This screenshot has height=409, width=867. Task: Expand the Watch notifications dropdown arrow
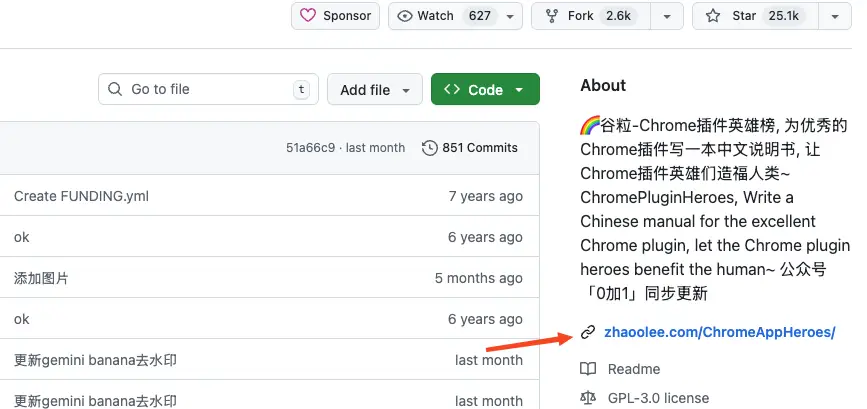(511, 16)
